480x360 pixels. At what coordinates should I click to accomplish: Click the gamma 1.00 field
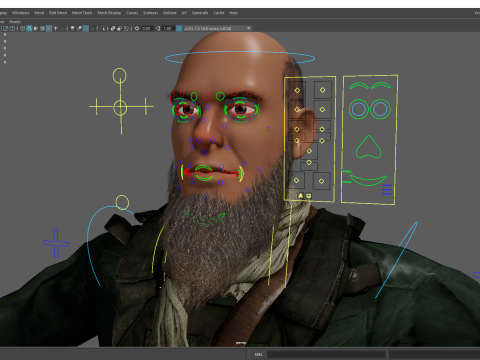[x=168, y=28]
